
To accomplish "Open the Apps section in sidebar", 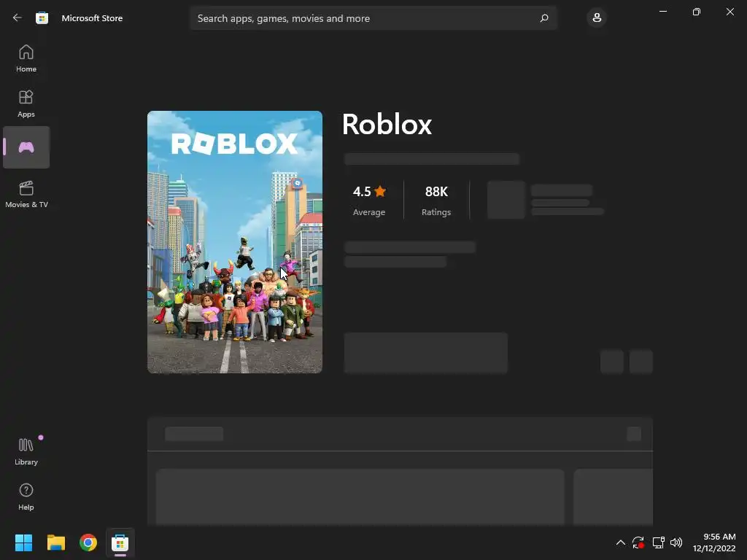I will click(26, 104).
